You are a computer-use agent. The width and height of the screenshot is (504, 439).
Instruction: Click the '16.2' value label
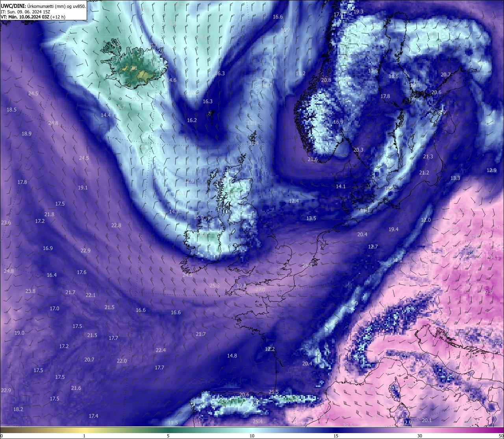click(x=192, y=120)
